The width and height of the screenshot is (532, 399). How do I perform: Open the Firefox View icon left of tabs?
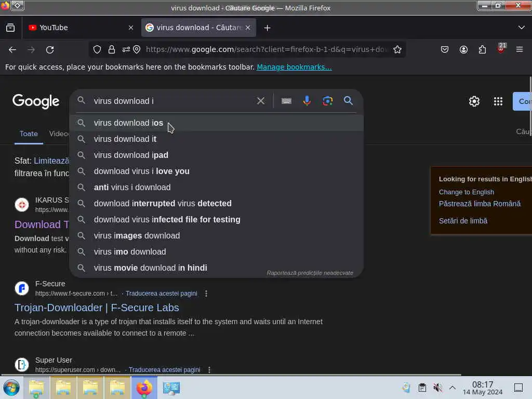tap(10, 28)
